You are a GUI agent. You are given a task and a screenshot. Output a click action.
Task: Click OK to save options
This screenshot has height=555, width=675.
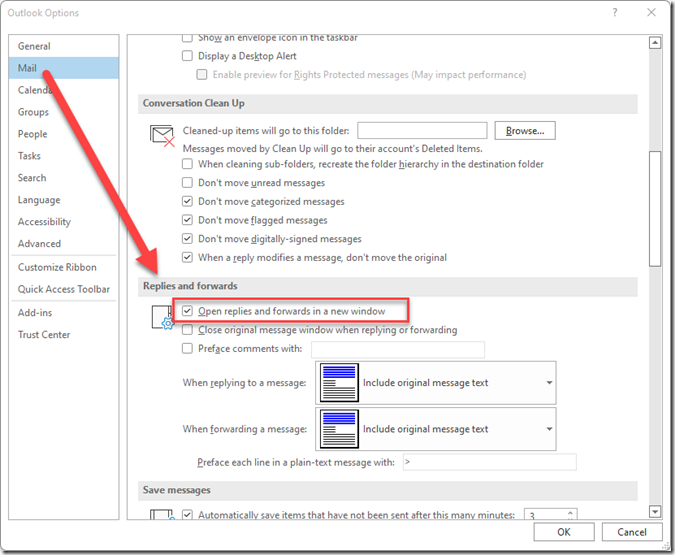click(564, 532)
